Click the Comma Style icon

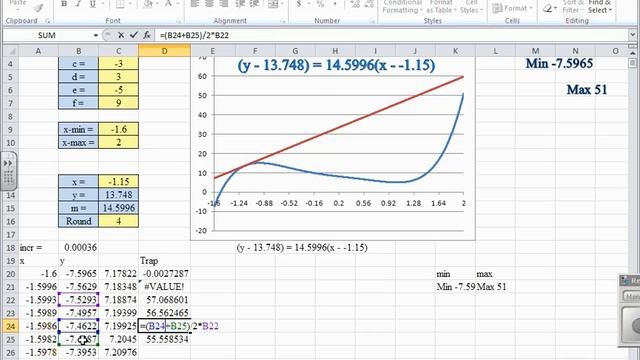point(335,4)
